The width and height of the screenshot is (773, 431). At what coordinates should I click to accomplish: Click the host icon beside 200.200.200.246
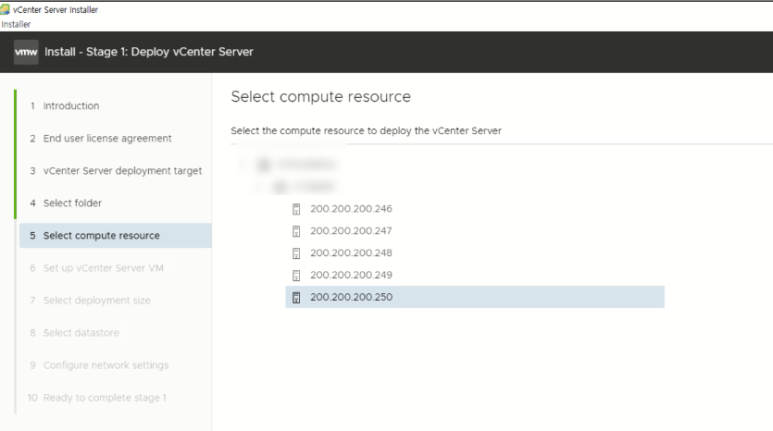(296, 209)
